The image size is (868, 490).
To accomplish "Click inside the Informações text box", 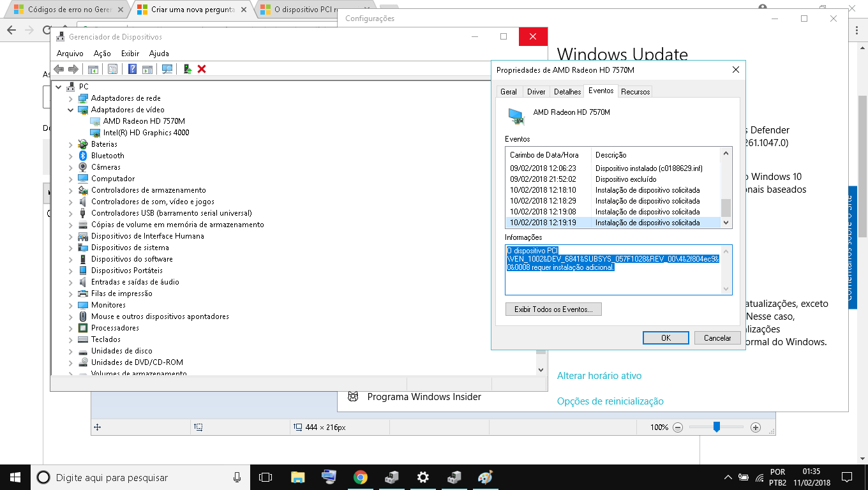I will (618, 270).
